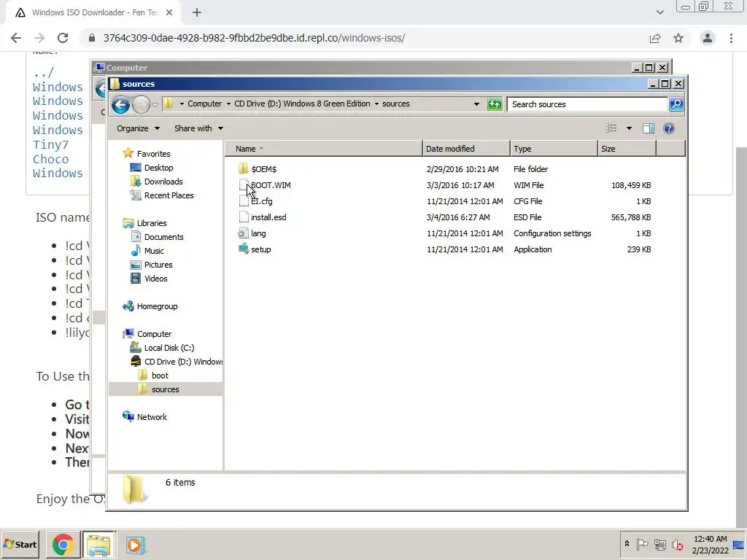Refresh the sources folder view
747x560 pixels.
coord(495,104)
